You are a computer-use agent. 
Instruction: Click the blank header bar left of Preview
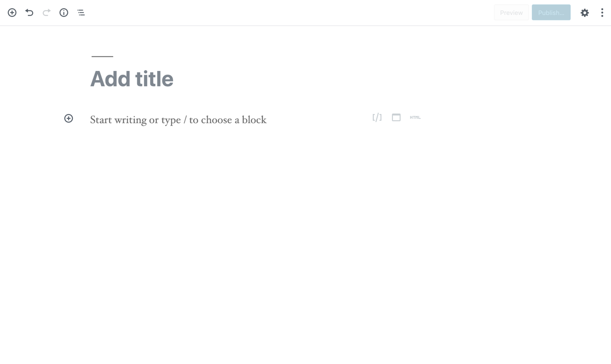coord(288,13)
